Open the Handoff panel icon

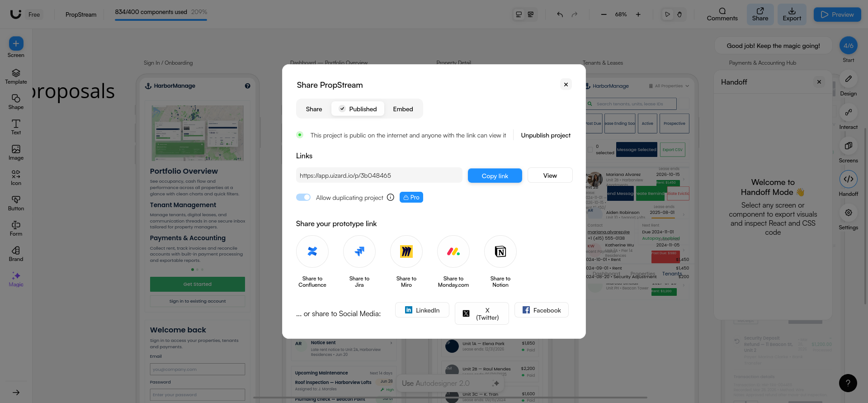(848, 179)
